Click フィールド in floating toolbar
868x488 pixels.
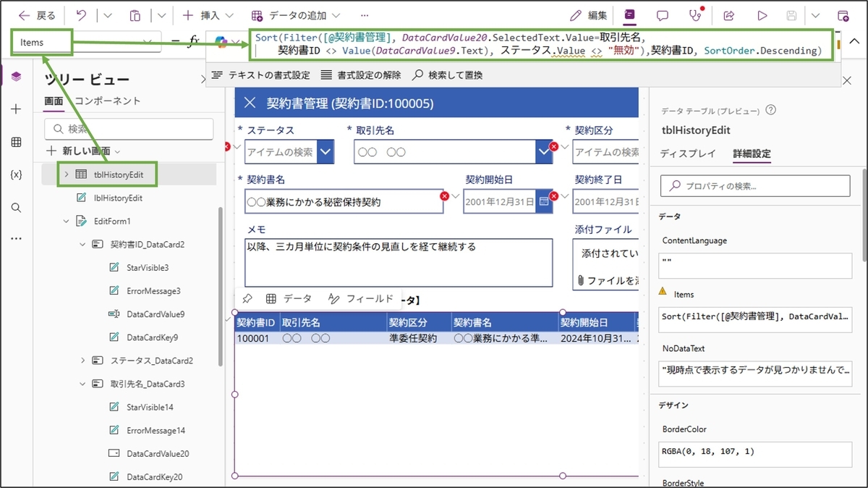(x=361, y=298)
